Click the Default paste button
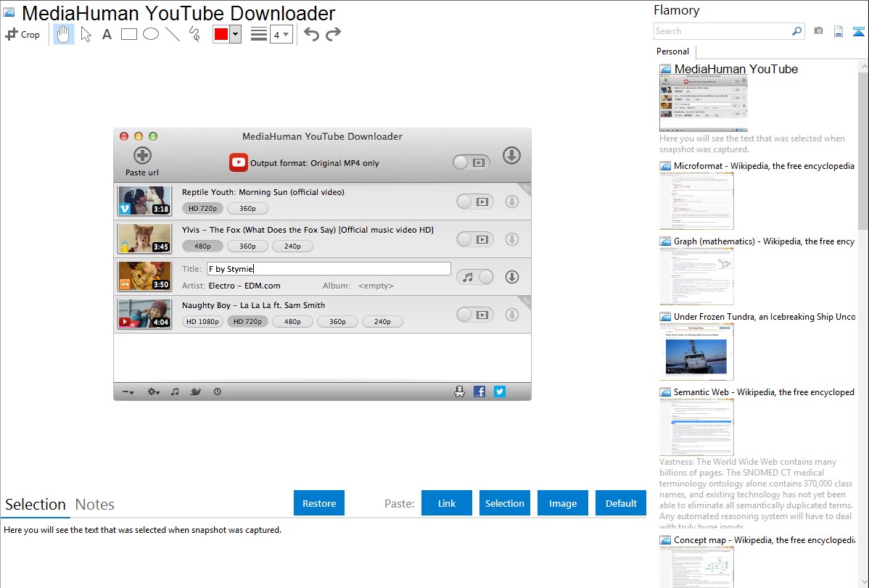This screenshot has width=869, height=588. coord(621,503)
